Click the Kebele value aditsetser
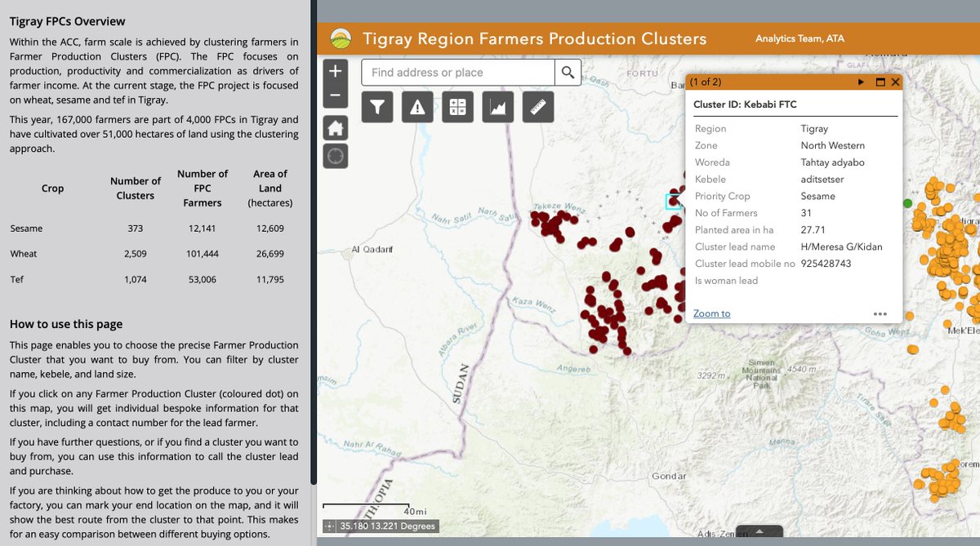Screen dimensions: 980x546 822,179
